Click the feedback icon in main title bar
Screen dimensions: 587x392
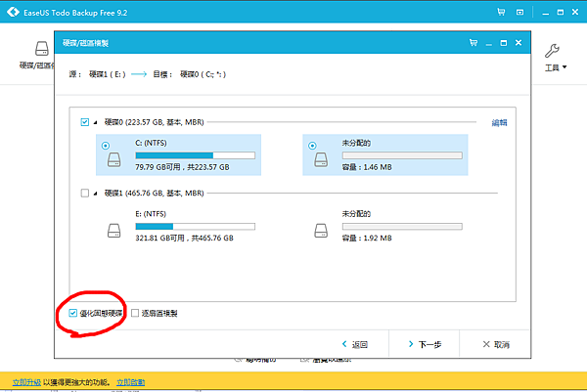[x=520, y=13]
